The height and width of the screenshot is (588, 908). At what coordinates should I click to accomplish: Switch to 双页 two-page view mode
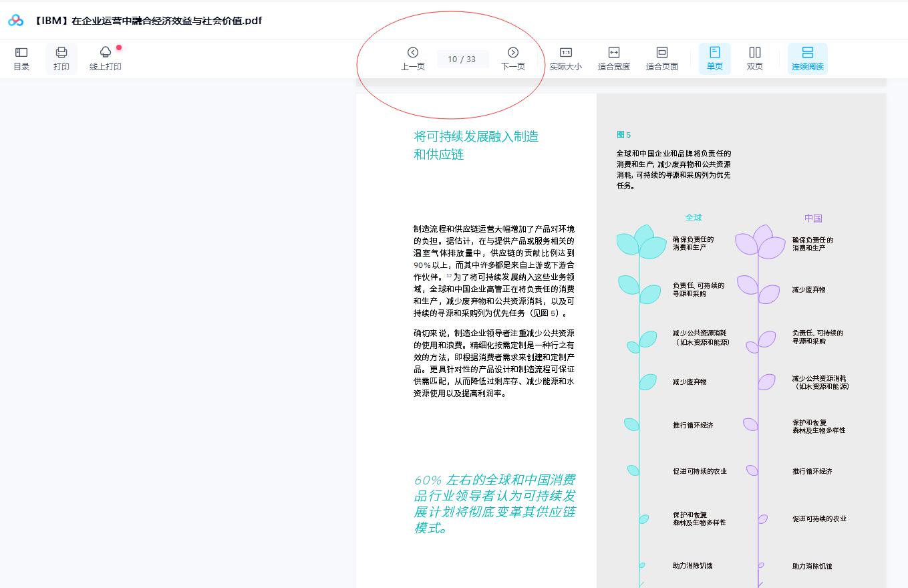pos(754,58)
